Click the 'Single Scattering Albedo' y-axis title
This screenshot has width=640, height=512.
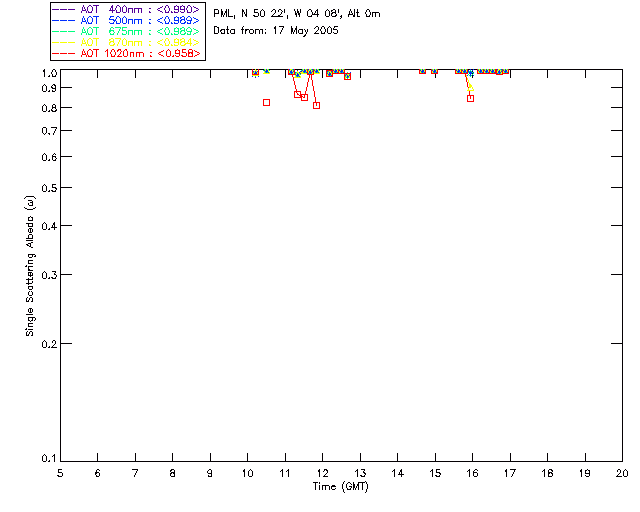pyautogui.click(x=30, y=266)
